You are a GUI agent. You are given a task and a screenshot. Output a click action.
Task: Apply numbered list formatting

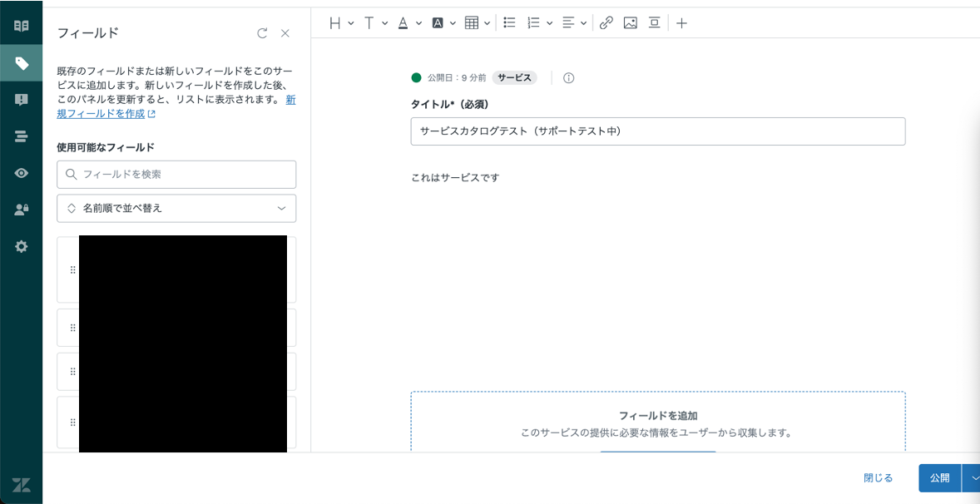tap(540, 23)
